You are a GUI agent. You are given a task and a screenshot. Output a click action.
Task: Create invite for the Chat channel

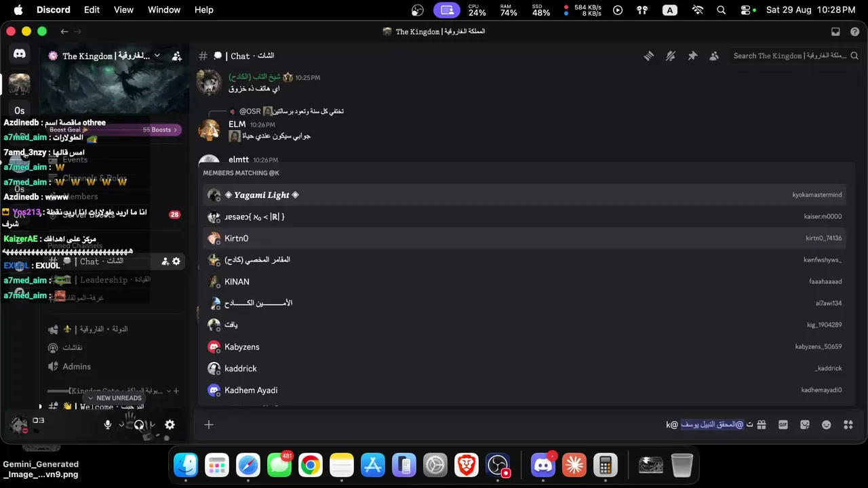(165, 261)
